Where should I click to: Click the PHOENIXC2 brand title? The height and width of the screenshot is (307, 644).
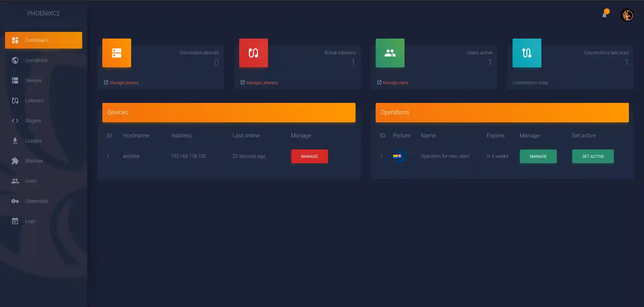(44, 13)
